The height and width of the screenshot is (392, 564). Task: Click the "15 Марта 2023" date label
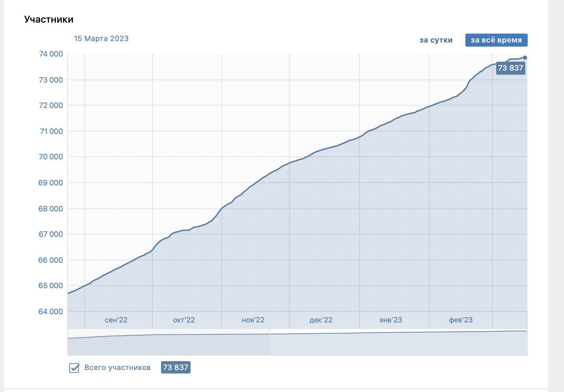tap(101, 38)
